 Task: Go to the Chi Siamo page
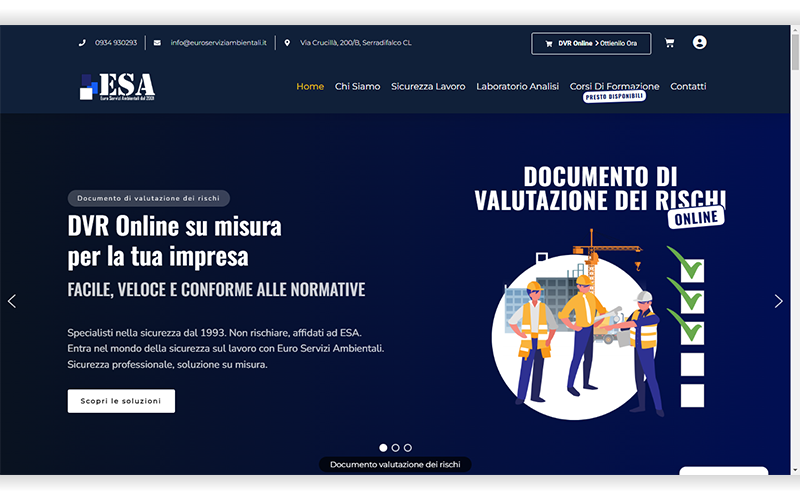click(x=357, y=87)
